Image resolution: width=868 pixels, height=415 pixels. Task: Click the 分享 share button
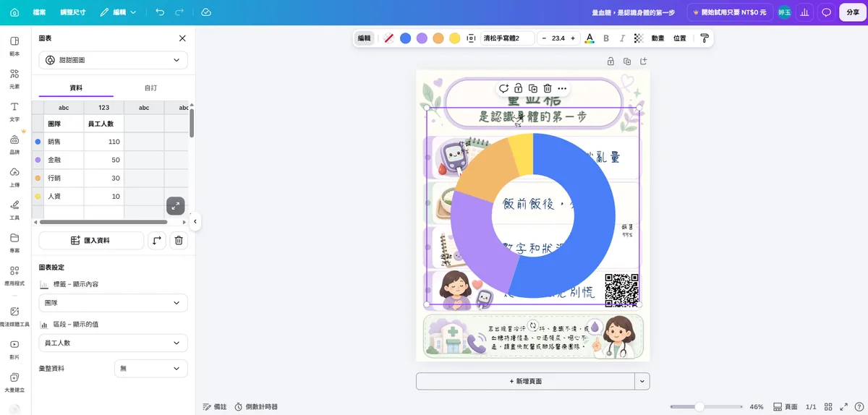click(853, 12)
